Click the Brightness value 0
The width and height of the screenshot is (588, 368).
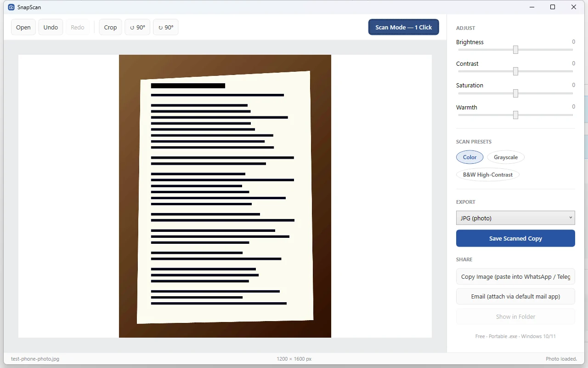[x=573, y=42]
